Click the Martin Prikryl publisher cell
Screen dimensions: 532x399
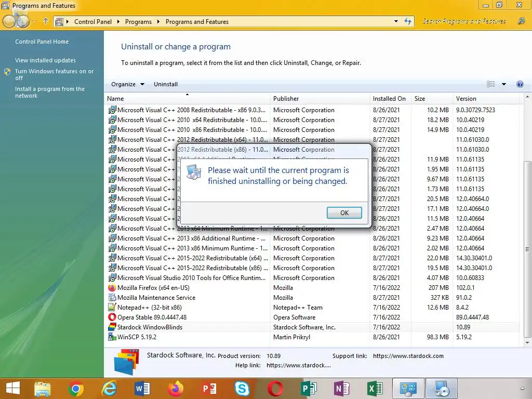291,337
